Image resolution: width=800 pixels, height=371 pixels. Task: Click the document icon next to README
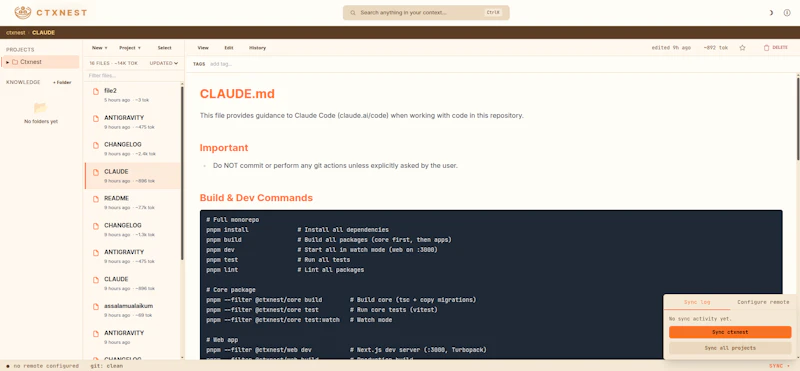[95, 200]
